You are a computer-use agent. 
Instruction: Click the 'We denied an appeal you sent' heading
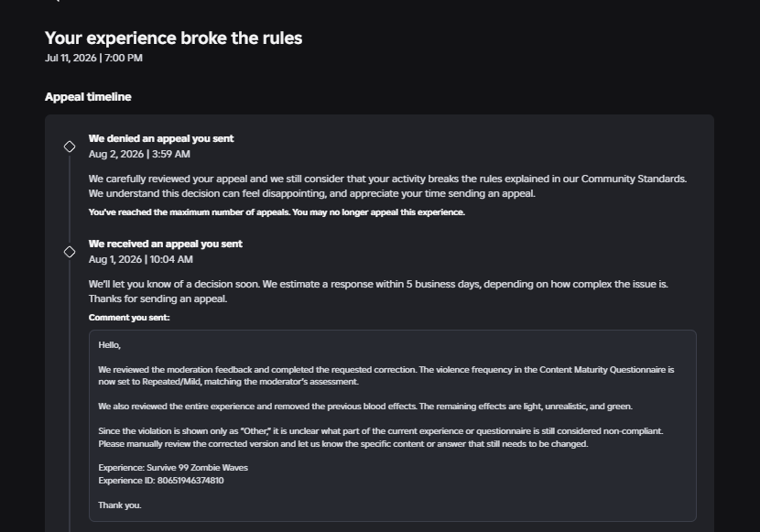tap(161, 138)
